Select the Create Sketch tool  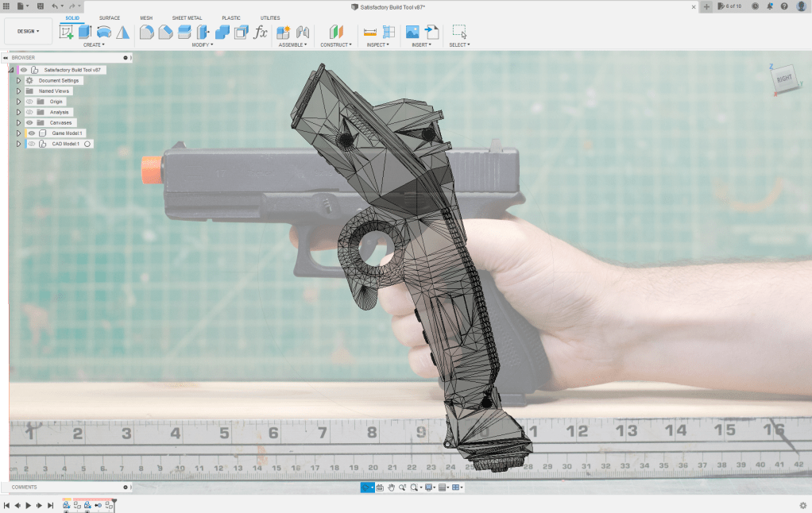pos(67,32)
